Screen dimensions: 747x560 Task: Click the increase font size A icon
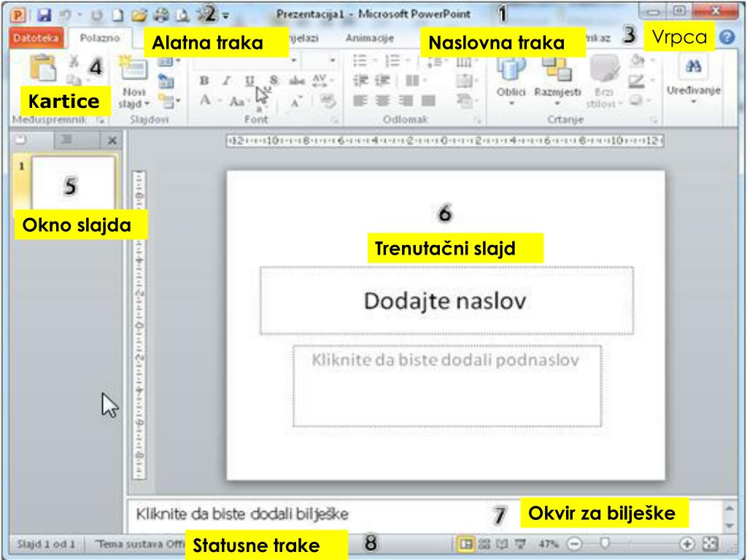[x=296, y=102]
